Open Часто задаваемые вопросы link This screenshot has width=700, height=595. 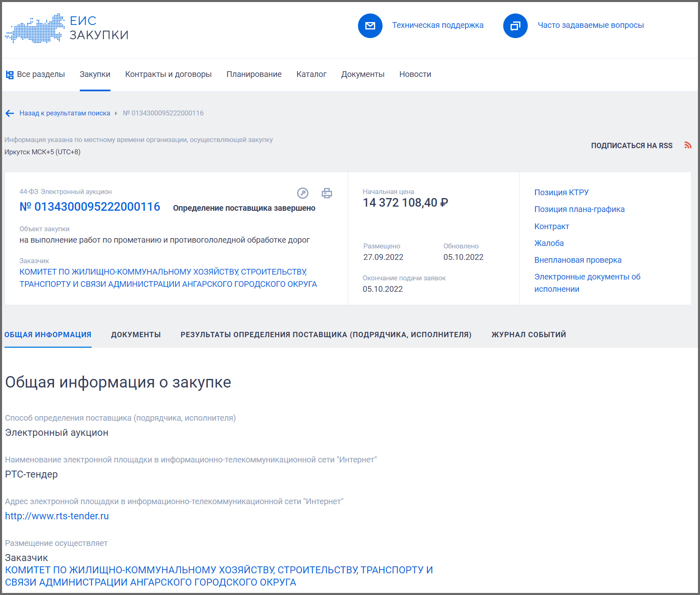coord(591,25)
